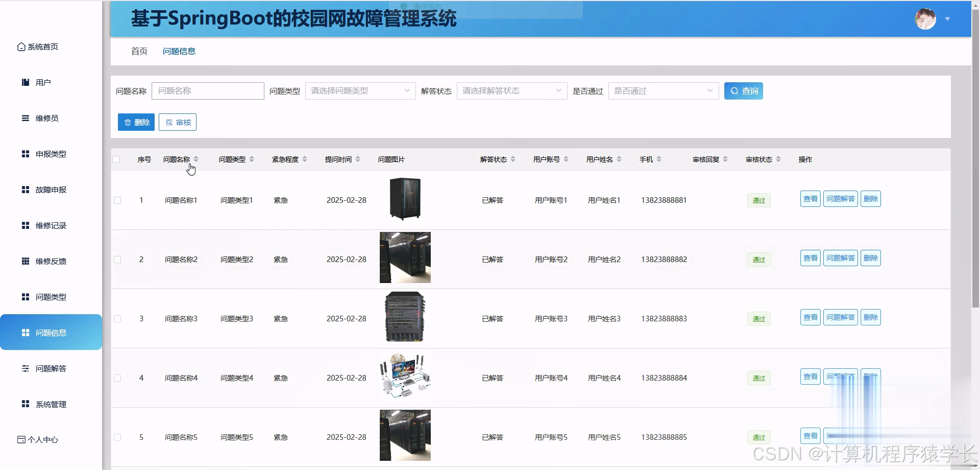
Task: Switch to the 首页 tab
Action: click(138, 51)
